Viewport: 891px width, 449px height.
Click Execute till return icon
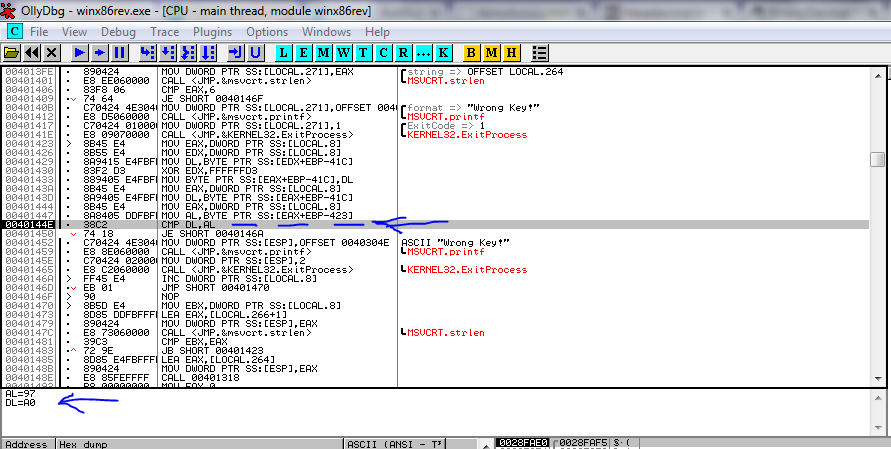coord(235,53)
